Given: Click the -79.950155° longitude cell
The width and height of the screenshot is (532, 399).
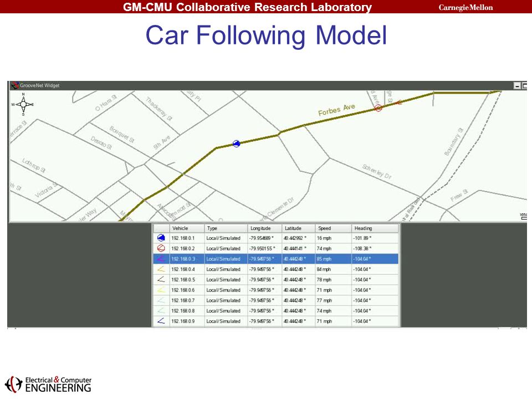Looking at the screenshot, I should 265,248.
